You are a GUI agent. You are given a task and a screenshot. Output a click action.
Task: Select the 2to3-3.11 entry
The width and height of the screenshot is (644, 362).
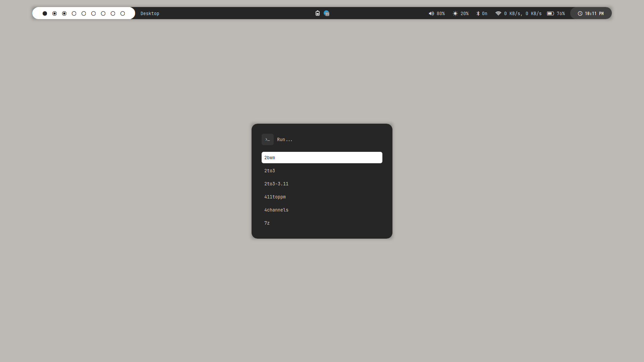coord(276,184)
